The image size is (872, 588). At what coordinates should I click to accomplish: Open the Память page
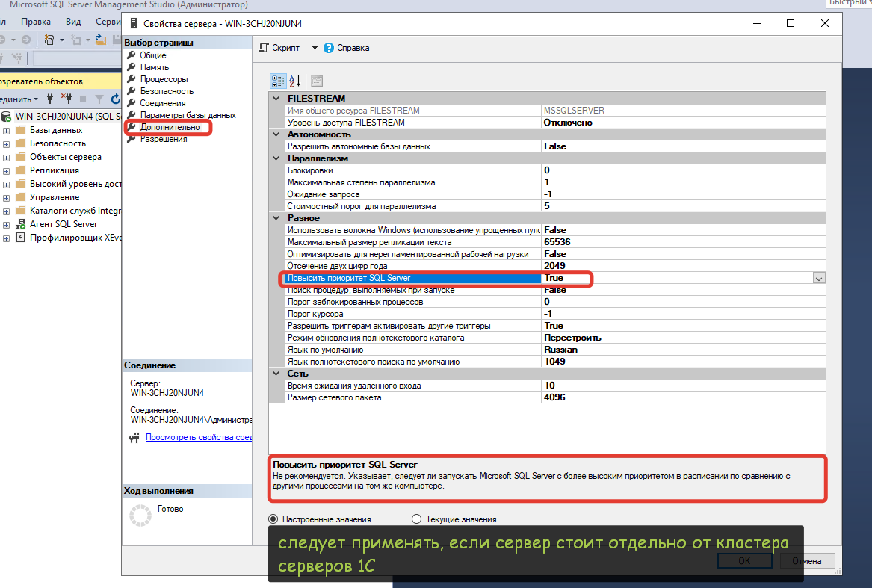tap(155, 67)
